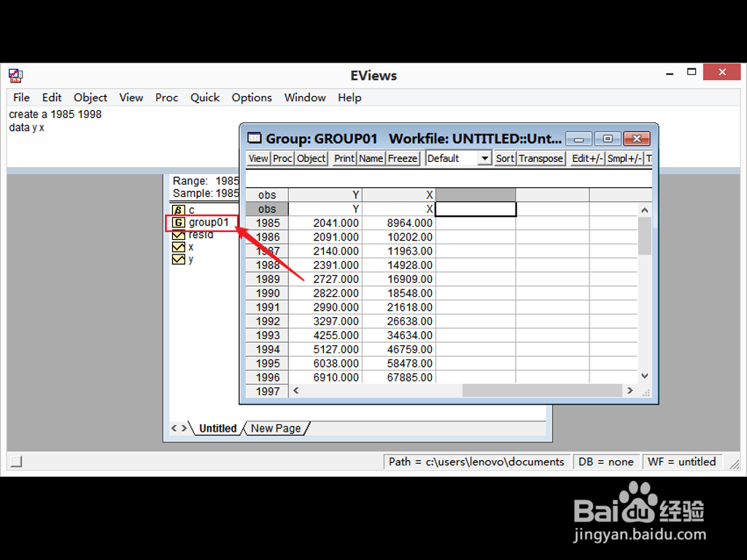Select the empty third column cell in obs row
This screenshot has height=560, width=747.
click(x=476, y=209)
